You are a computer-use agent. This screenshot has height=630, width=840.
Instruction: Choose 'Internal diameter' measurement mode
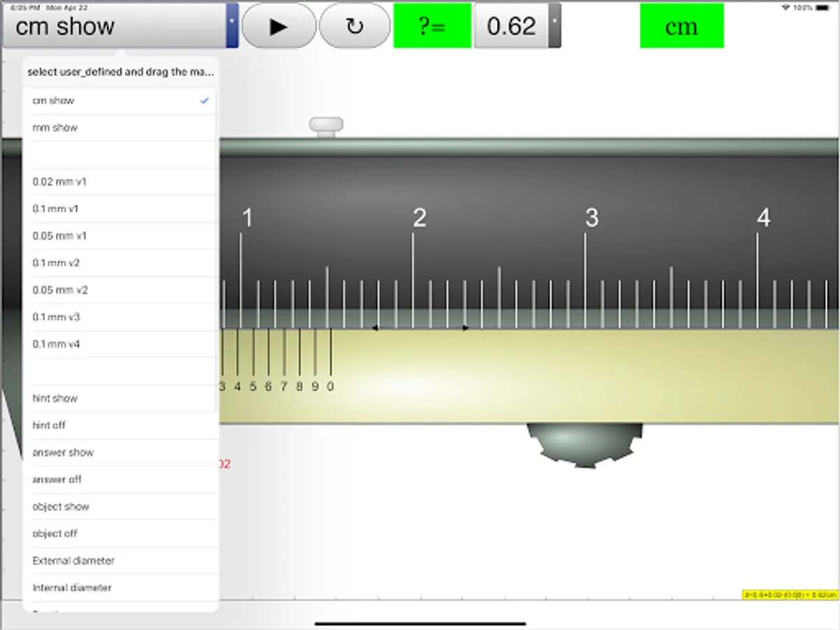coord(120,588)
